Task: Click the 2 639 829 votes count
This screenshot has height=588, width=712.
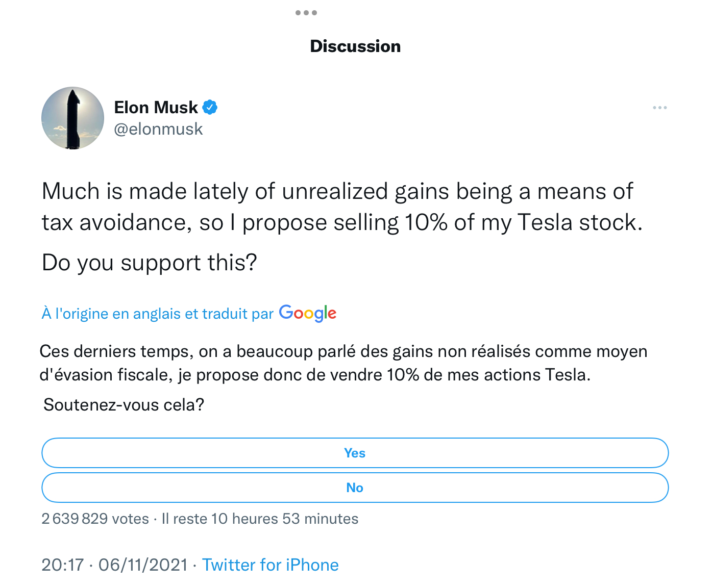Action: pyautogui.click(x=95, y=519)
